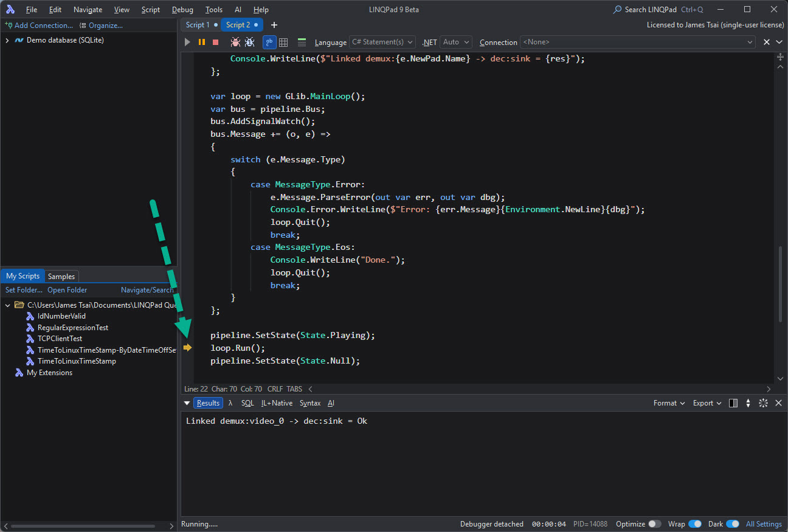Open the Tools menu
The width and height of the screenshot is (788, 532).
214,10
